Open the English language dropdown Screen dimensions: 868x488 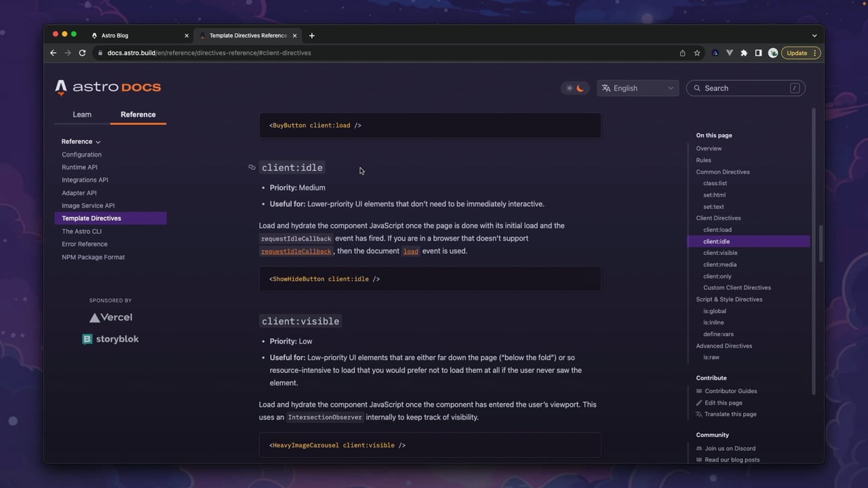[637, 88]
